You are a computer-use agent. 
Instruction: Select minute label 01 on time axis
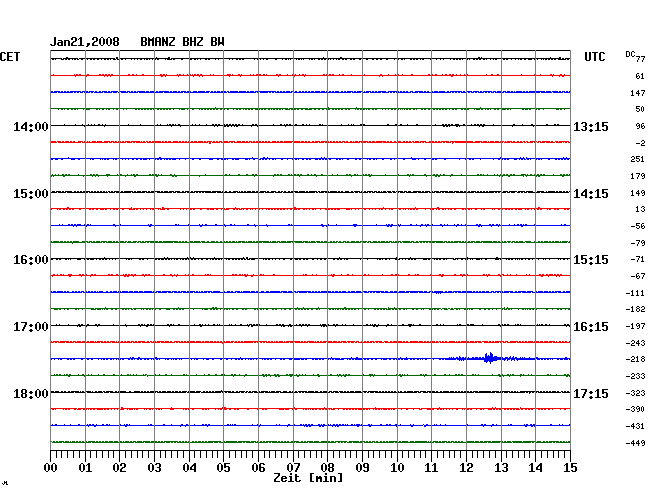pyautogui.click(x=85, y=468)
